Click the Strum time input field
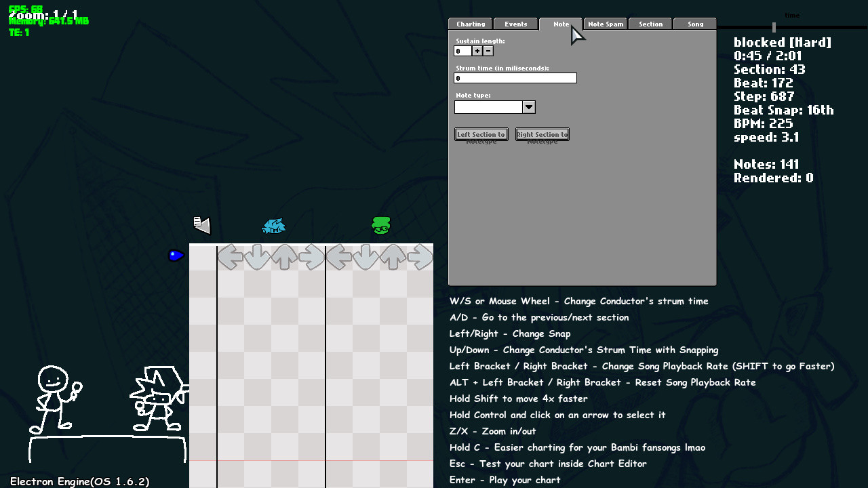This screenshot has width=868, height=488. click(x=515, y=78)
